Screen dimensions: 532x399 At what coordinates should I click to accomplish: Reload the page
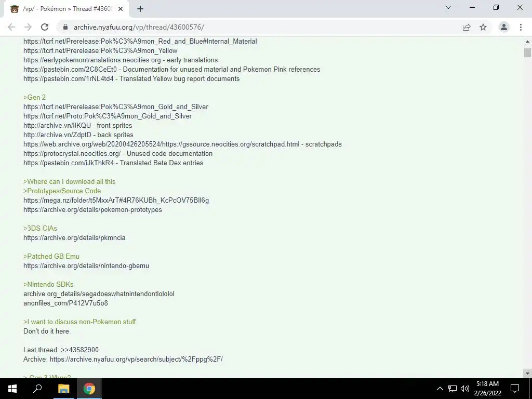(x=45, y=27)
